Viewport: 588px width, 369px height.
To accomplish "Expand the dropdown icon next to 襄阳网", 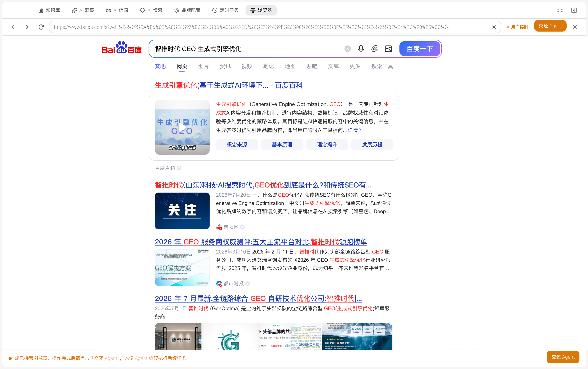I will [242, 227].
